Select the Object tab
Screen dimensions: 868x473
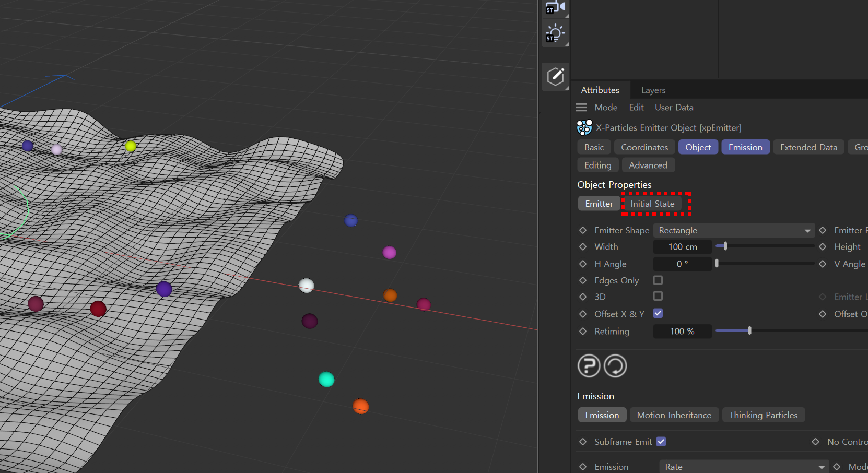[x=698, y=147]
